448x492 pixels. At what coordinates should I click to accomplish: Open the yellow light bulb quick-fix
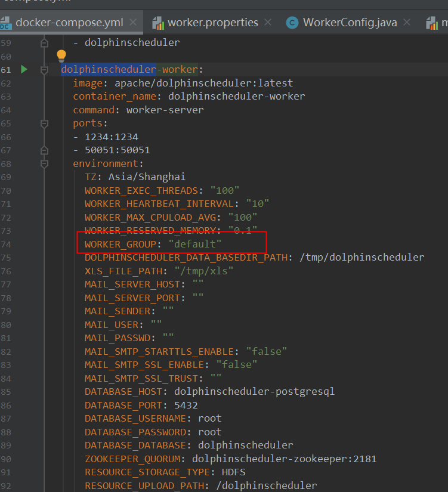(x=61, y=56)
